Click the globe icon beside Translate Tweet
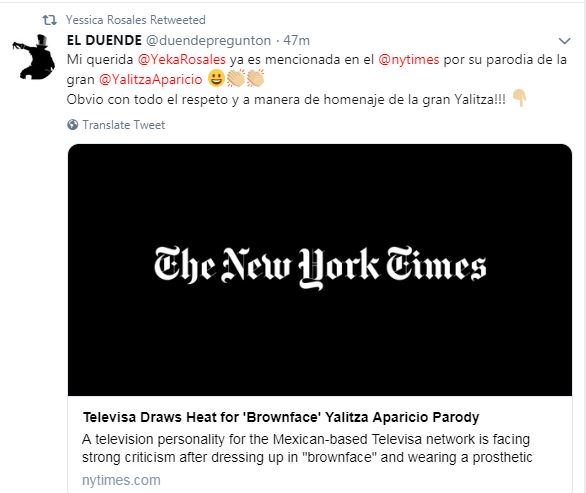Image resolution: width=586 pixels, height=493 pixels. tap(73, 125)
